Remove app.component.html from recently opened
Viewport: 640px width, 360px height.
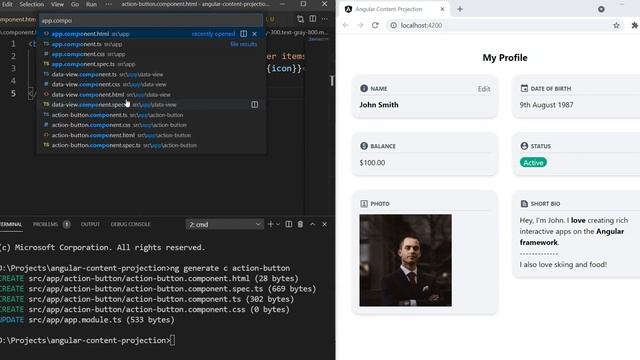255,34
